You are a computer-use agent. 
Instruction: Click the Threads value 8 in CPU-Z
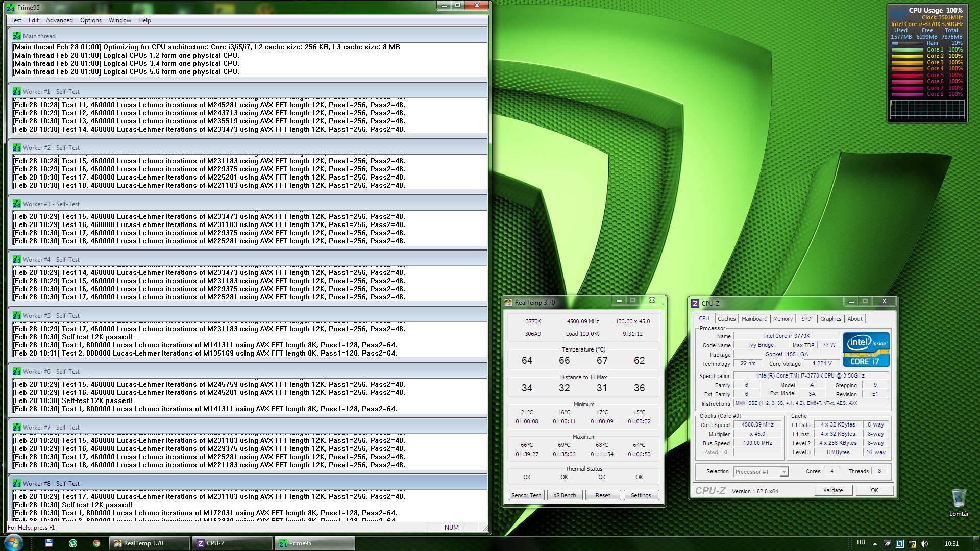pos(879,471)
